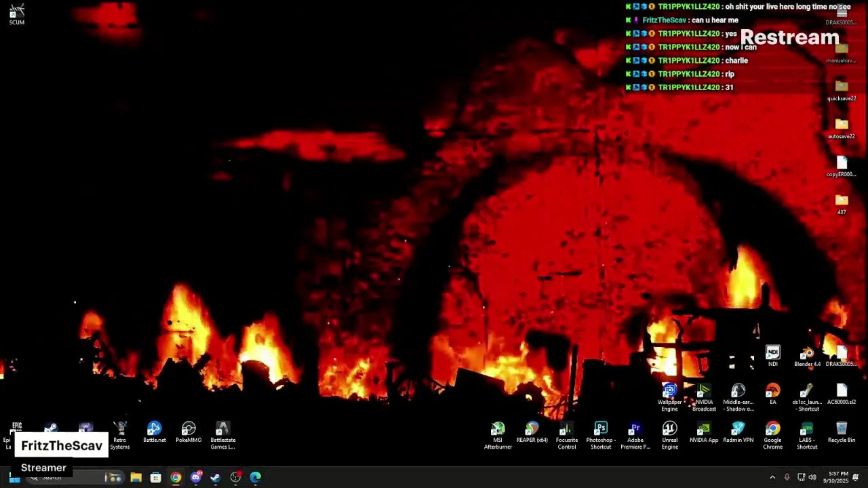
Task: Open the ds1sc_launcher shortcut icon
Action: coord(807,397)
